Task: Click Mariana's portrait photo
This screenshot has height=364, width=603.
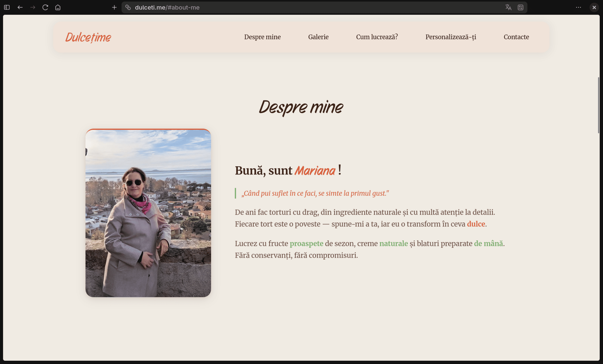Action: click(x=148, y=213)
